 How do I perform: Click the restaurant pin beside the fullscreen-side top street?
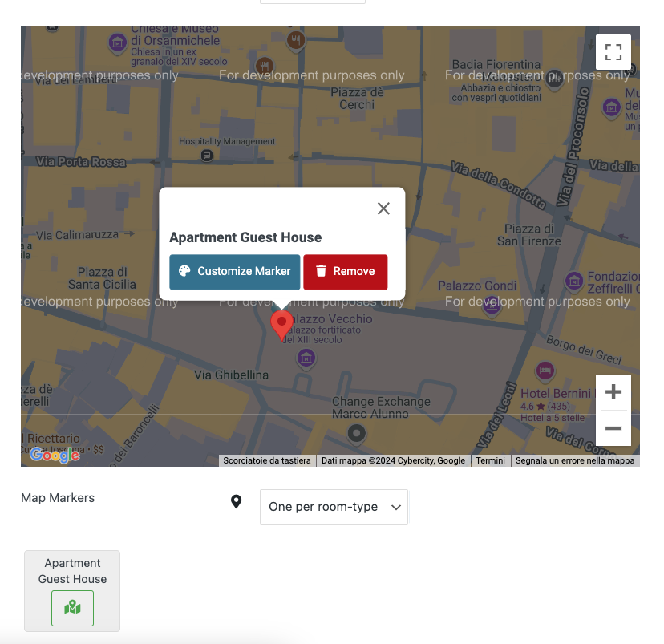[296, 41]
